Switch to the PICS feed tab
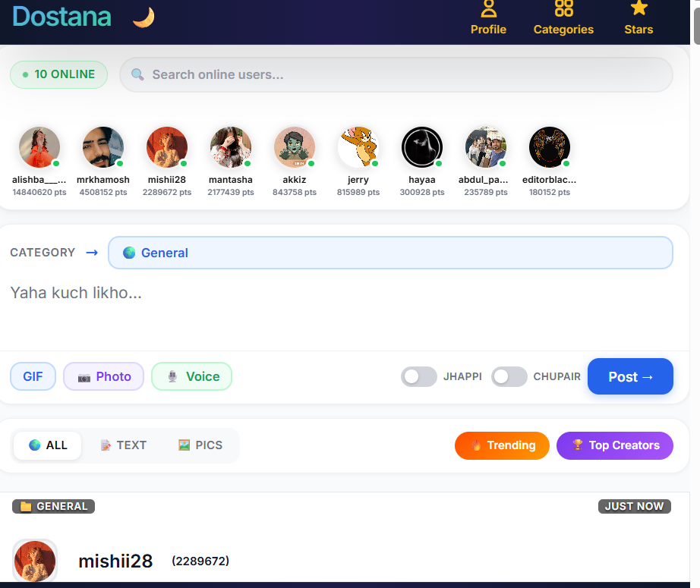This screenshot has height=588, width=700. pyautogui.click(x=200, y=445)
